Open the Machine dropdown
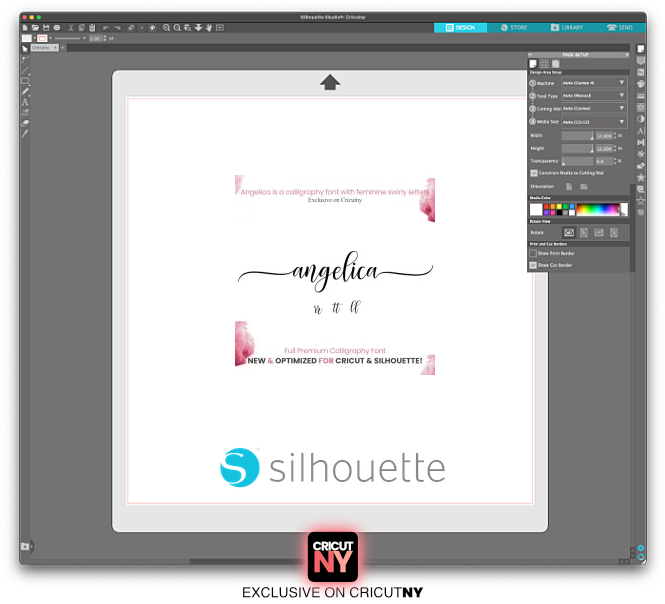 click(x=594, y=83)
